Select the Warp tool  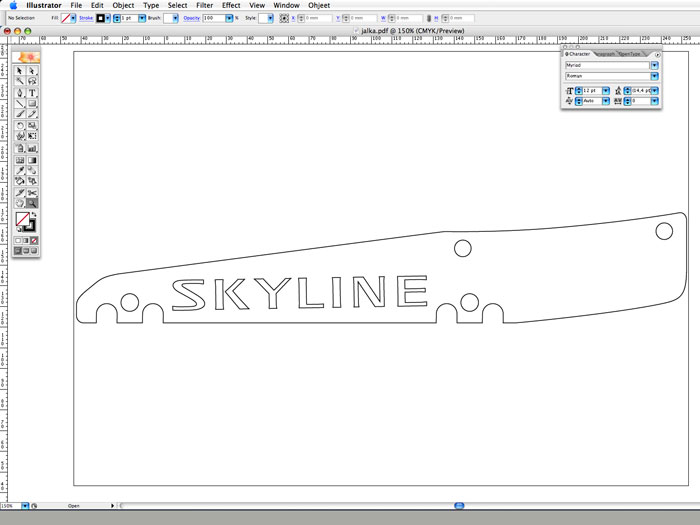pyautogui.click(x=20, y=136)
